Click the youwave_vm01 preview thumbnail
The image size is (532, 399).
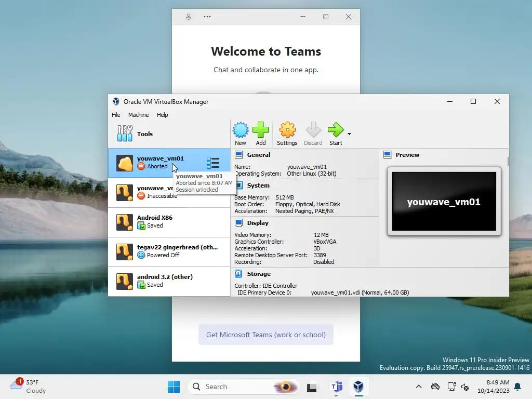pyautogui.click(x=444, y=201)
